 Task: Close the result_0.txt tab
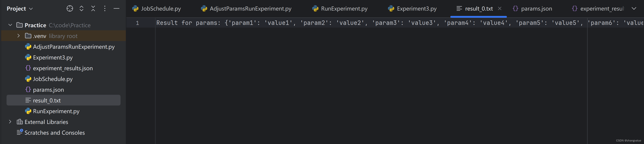pyautogui.click(x=500, y=8)
